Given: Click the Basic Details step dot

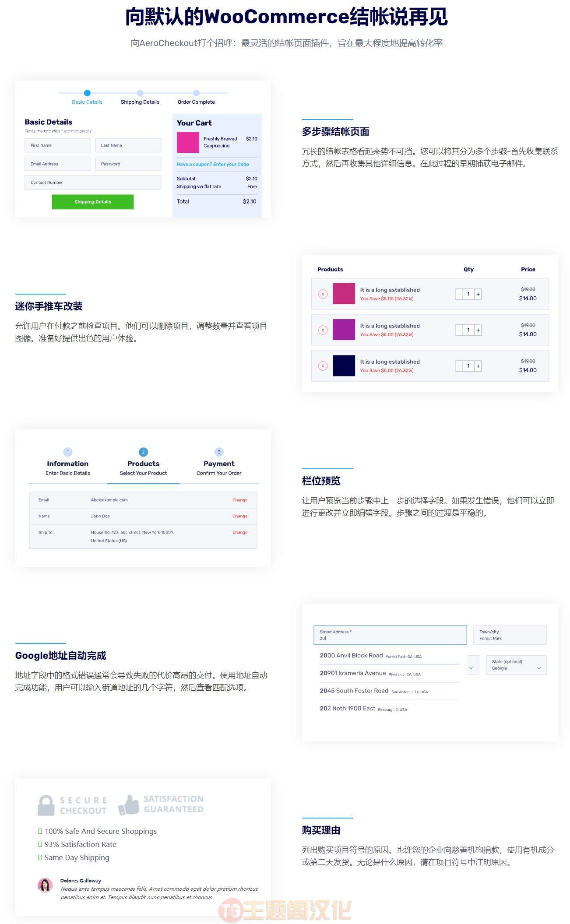Looking at the screenshot, I should [x=87, y=93].
